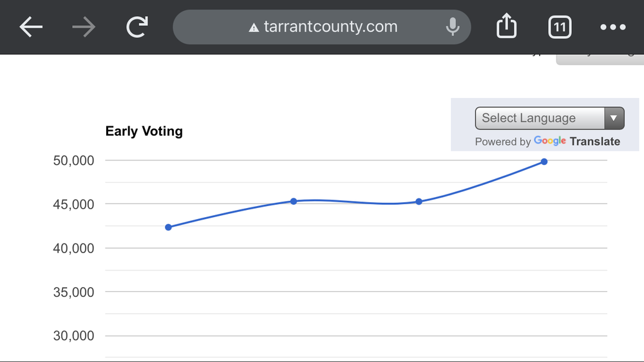Open the three-dot browser menu
The width and height of the screenshot is (644, 362).
coord(612,27)
